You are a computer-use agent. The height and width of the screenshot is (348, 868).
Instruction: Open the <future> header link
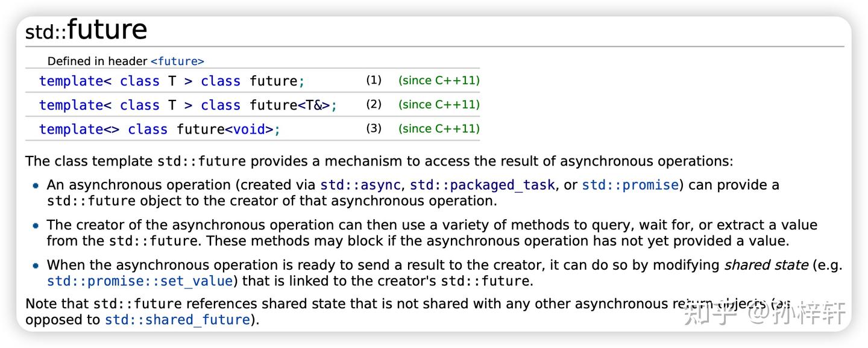point(177,61)
